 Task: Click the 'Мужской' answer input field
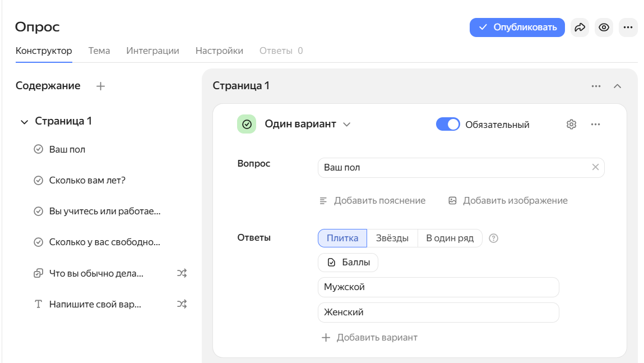438,287
